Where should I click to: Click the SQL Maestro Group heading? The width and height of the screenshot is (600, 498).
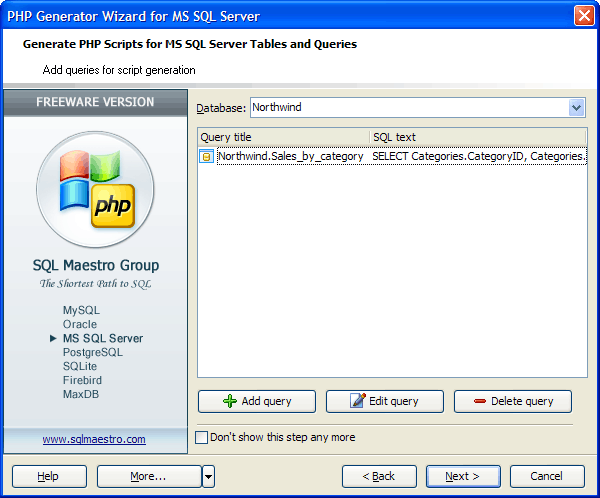(x=96, y=265)
